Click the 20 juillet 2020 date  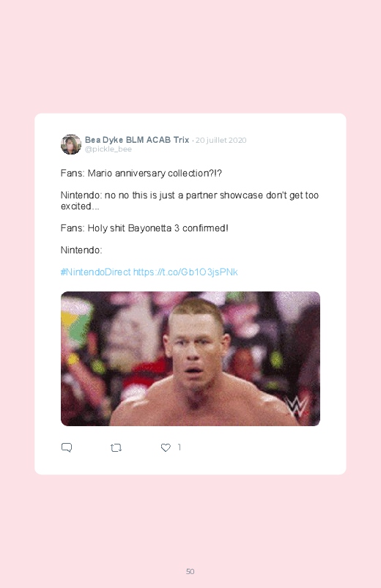coord(221,141)
